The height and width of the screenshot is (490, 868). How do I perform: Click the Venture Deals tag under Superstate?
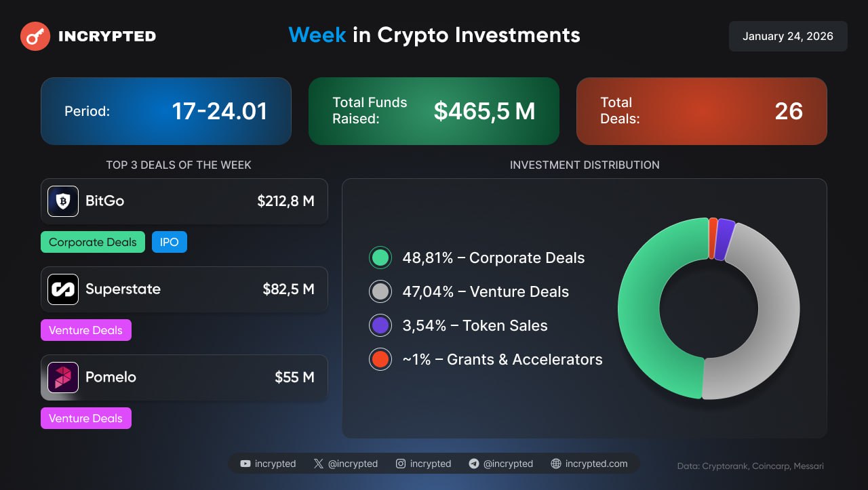pos(86,331)
